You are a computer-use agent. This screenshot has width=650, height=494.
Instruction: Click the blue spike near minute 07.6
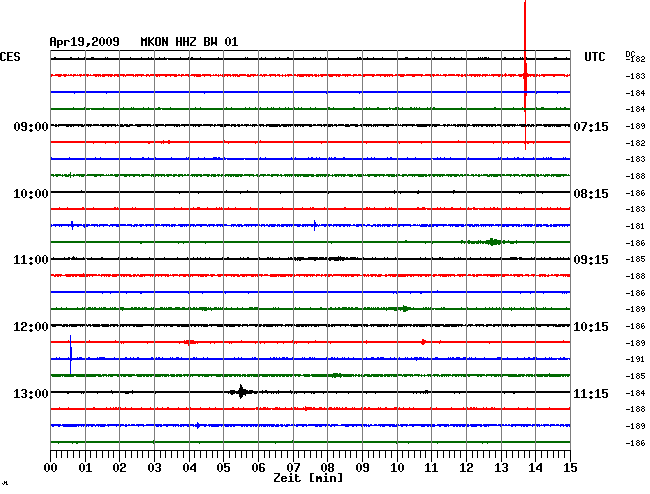[315, 225]
